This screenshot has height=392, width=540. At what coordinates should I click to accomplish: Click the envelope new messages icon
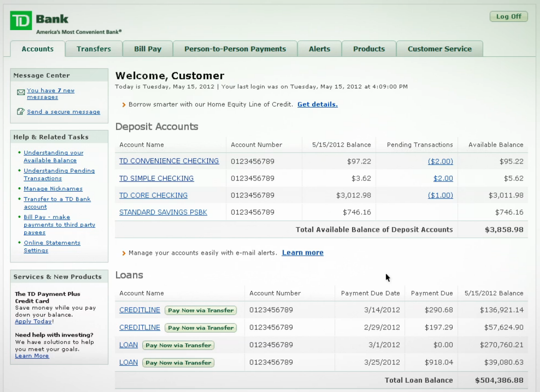point(21,92)
